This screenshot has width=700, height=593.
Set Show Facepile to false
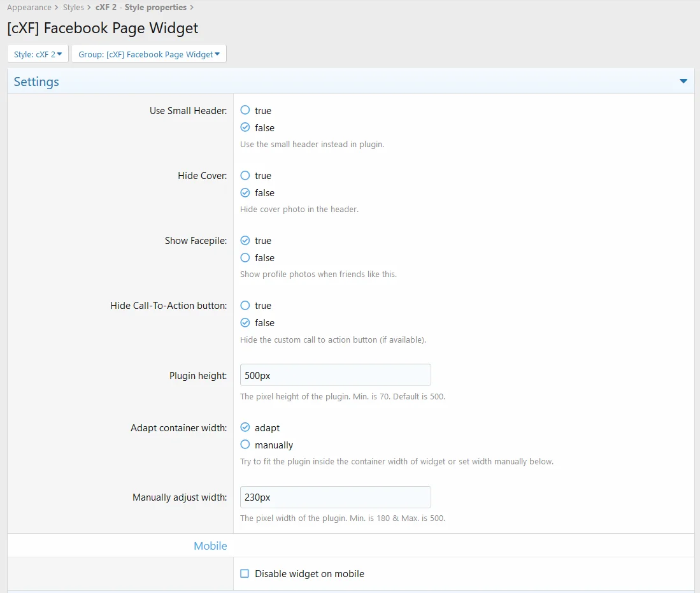coord(245,257)
